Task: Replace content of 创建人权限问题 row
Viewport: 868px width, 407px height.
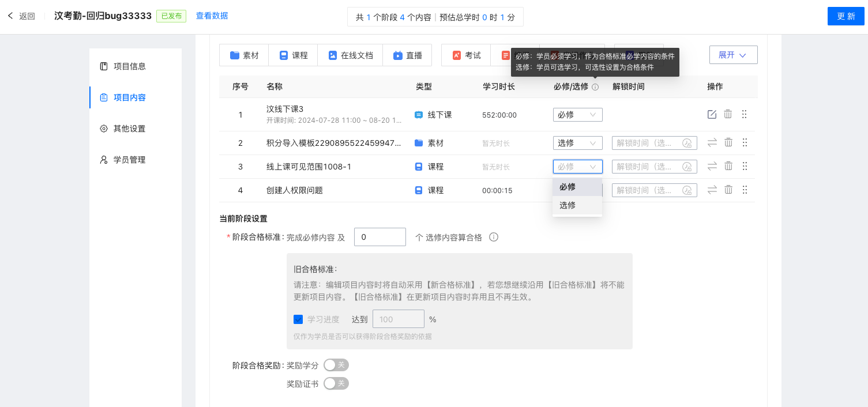Action: click(x=712, y=190)
